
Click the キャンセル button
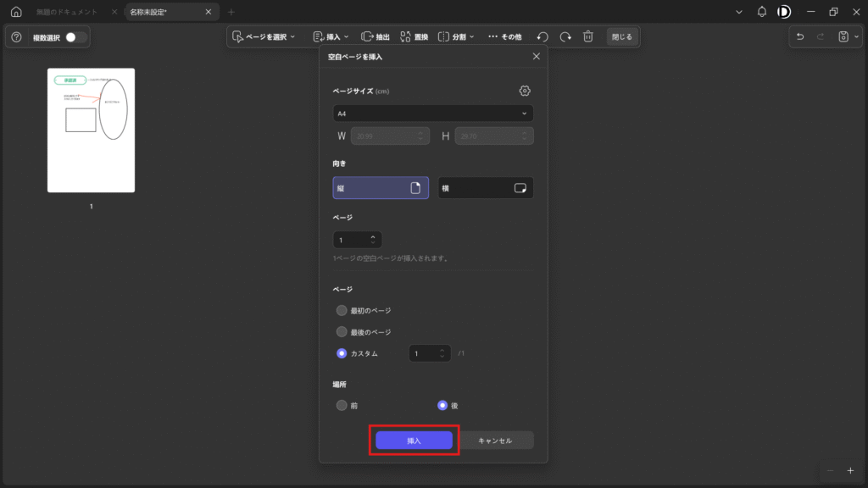[495, 441]
